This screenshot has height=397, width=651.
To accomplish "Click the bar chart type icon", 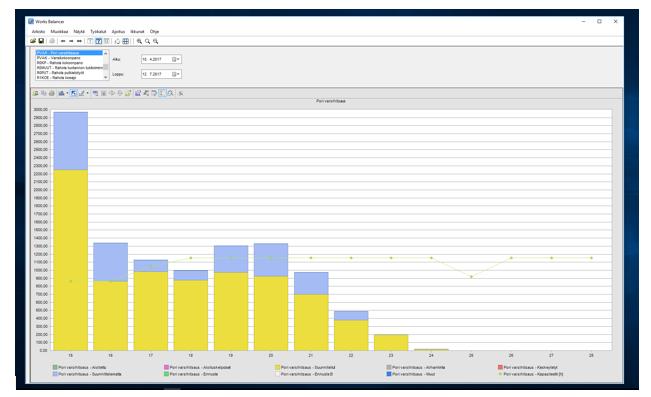I will point(61,93).
